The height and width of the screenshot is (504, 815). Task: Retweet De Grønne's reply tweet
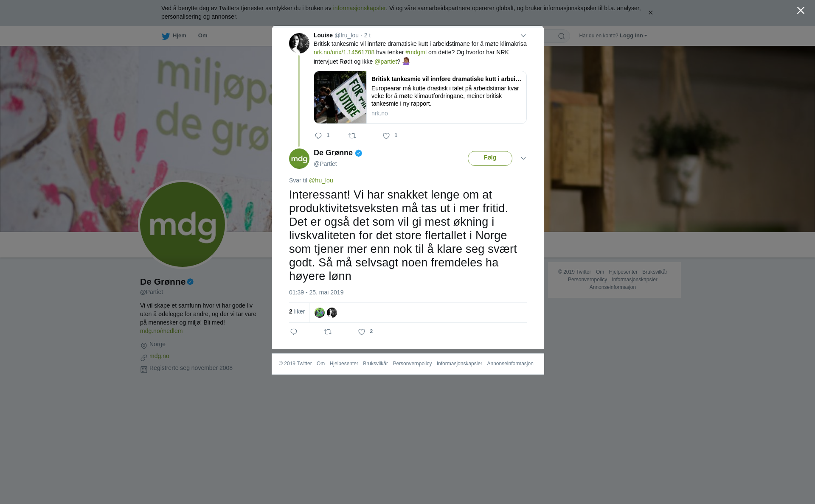pos(328,332)
